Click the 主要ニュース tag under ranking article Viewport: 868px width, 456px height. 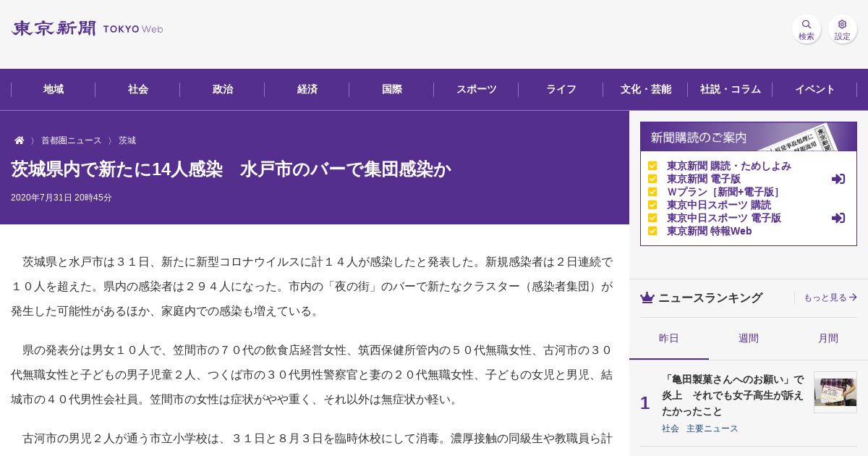712,428
